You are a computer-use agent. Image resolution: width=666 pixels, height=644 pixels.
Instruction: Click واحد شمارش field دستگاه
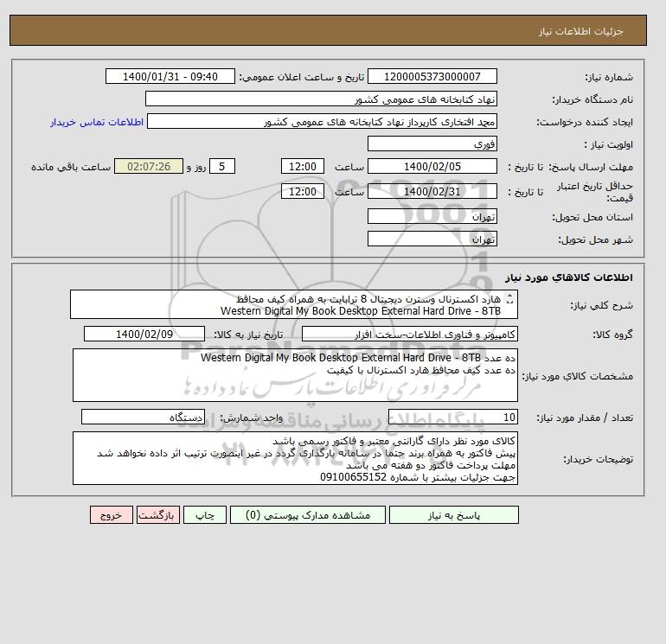click(143, 417)
